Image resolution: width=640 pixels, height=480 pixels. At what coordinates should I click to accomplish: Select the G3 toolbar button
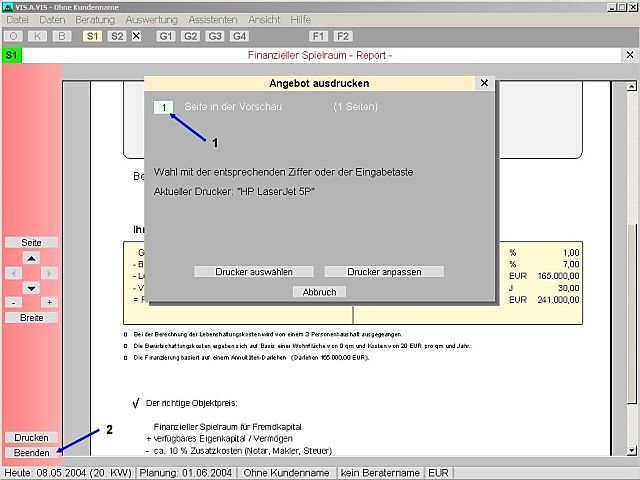click(214, 35)
